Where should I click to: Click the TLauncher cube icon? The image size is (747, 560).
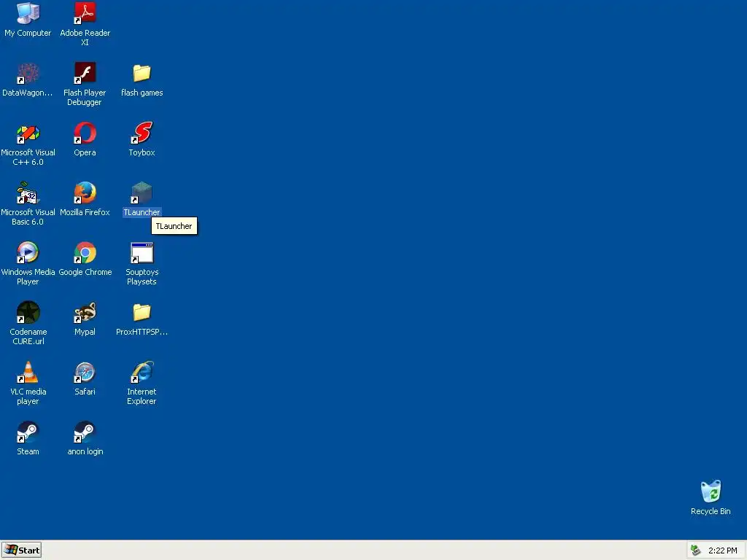pos(142,192)
